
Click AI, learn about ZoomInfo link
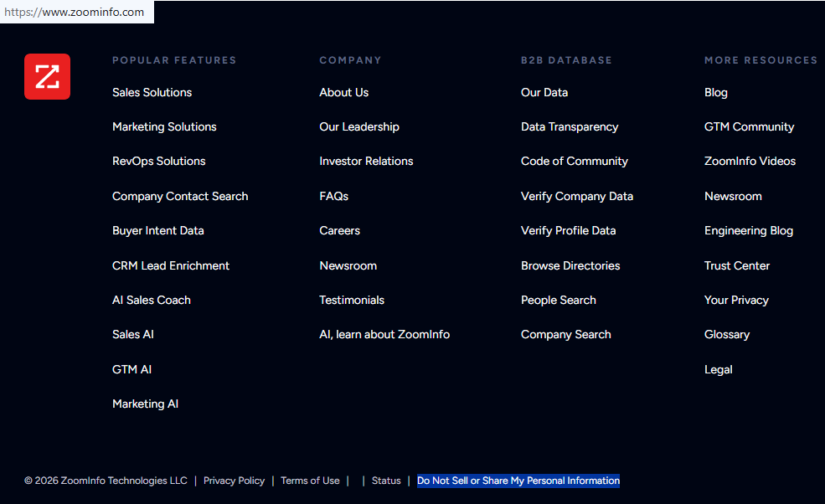[384, 334]
